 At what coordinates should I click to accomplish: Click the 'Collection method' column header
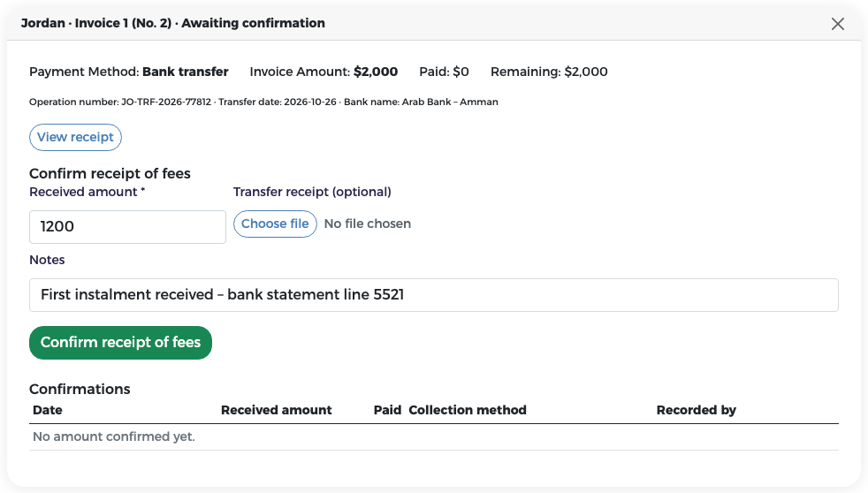pyautogui.click(x=468, y=410)
